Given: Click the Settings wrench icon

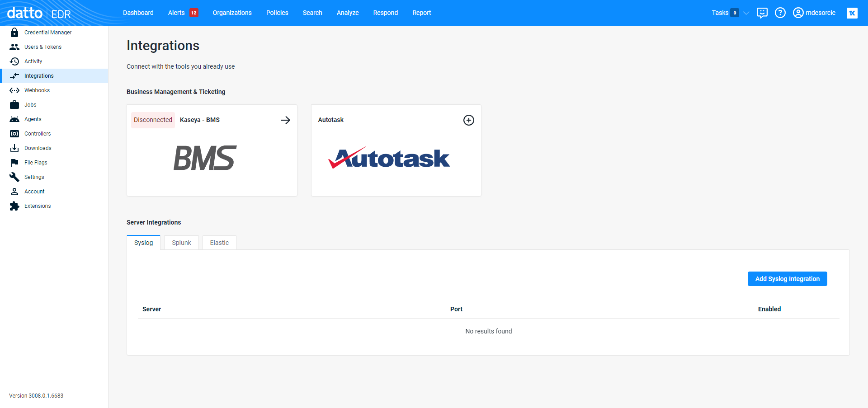Looking at the screenshot, I should click(14, 177).
